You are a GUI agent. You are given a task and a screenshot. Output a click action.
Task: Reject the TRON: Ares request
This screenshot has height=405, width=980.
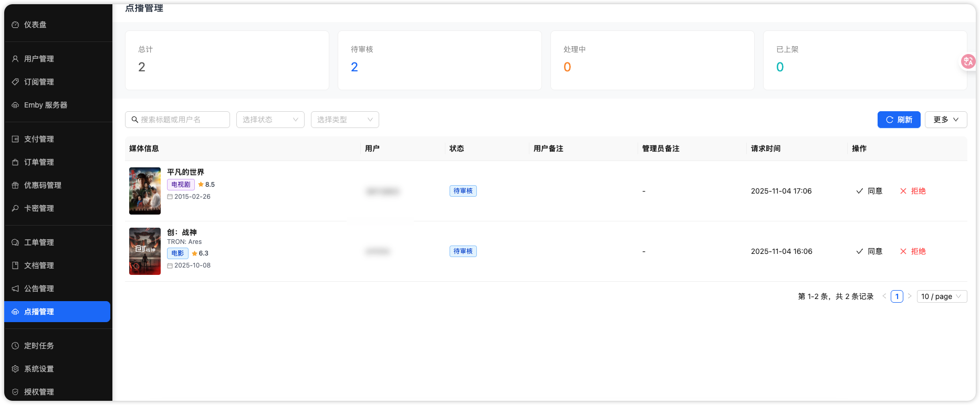click(x=913, y=251)
